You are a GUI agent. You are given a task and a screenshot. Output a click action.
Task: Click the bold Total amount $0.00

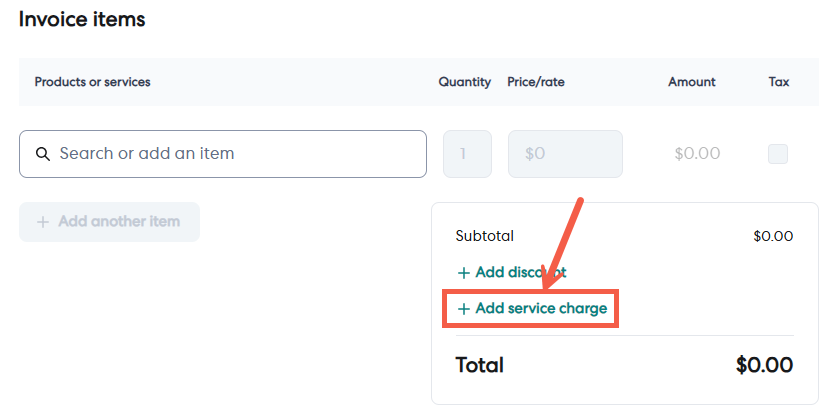tap(764, 365)
